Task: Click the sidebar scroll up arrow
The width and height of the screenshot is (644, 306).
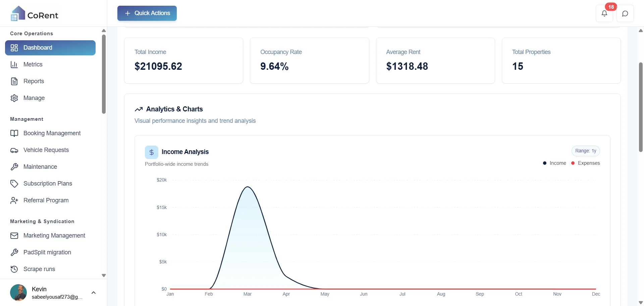Action: pyautogui.click(x=104, y=31)
